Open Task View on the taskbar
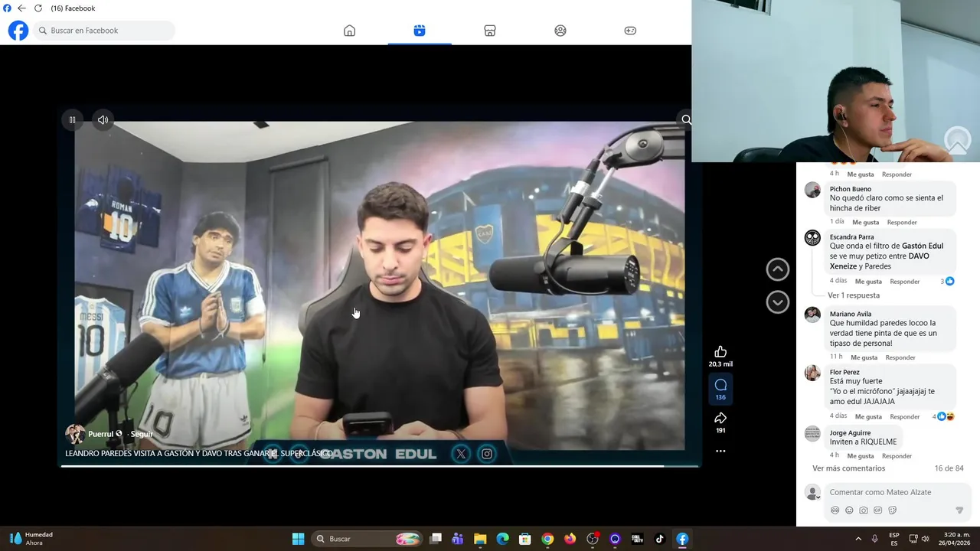Viewport: 980px width, 551px height. (436, 539)
